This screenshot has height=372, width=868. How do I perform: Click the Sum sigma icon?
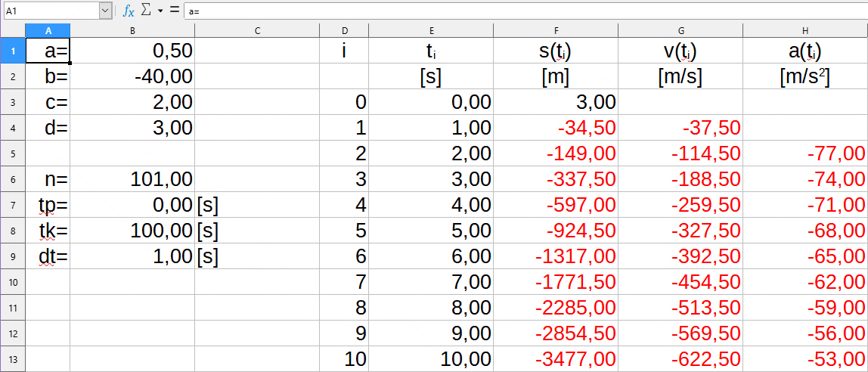(147, 11)
